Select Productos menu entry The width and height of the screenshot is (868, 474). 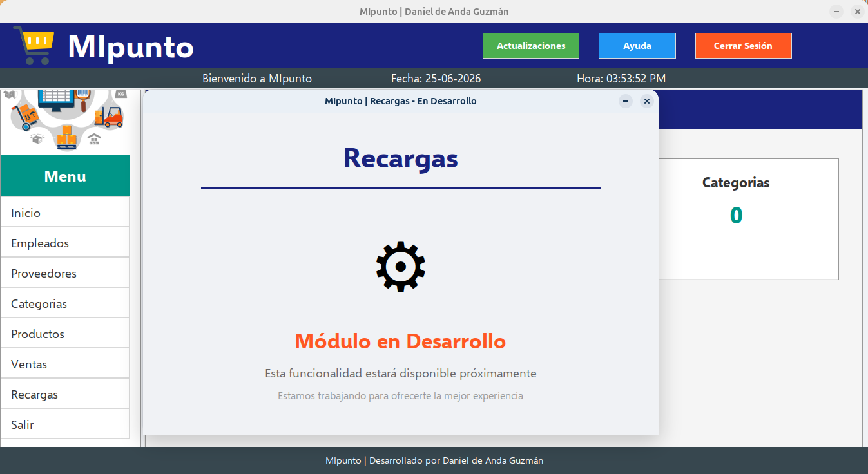coord(65,334)
